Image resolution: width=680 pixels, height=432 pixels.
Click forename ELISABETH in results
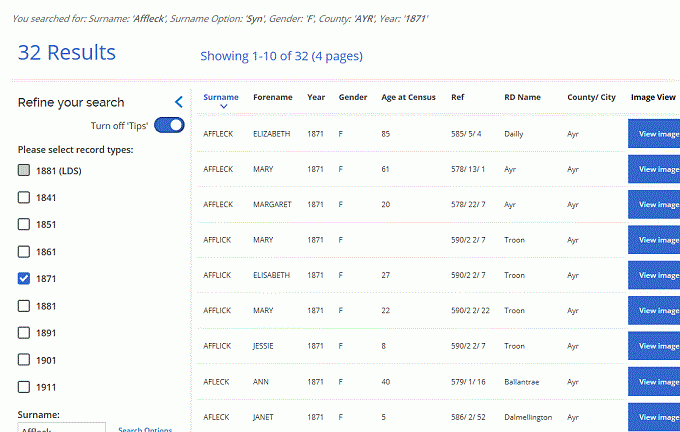coord(271,275)
